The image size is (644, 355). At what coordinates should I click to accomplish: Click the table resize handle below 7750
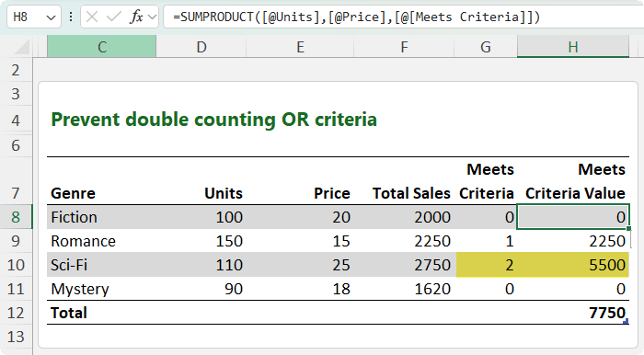(626, 322)
